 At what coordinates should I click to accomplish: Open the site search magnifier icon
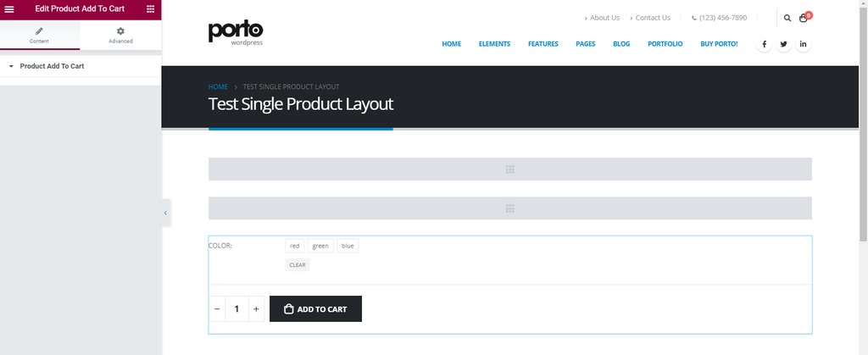coord(787,19)
